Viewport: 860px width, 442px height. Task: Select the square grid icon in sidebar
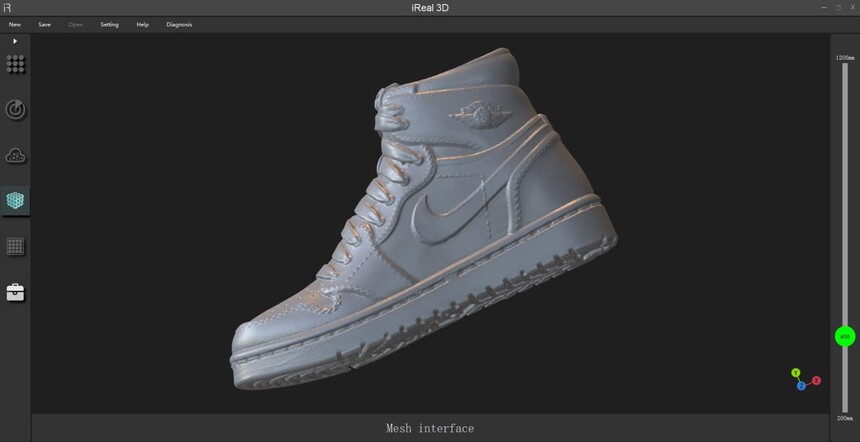click(15, 246)
